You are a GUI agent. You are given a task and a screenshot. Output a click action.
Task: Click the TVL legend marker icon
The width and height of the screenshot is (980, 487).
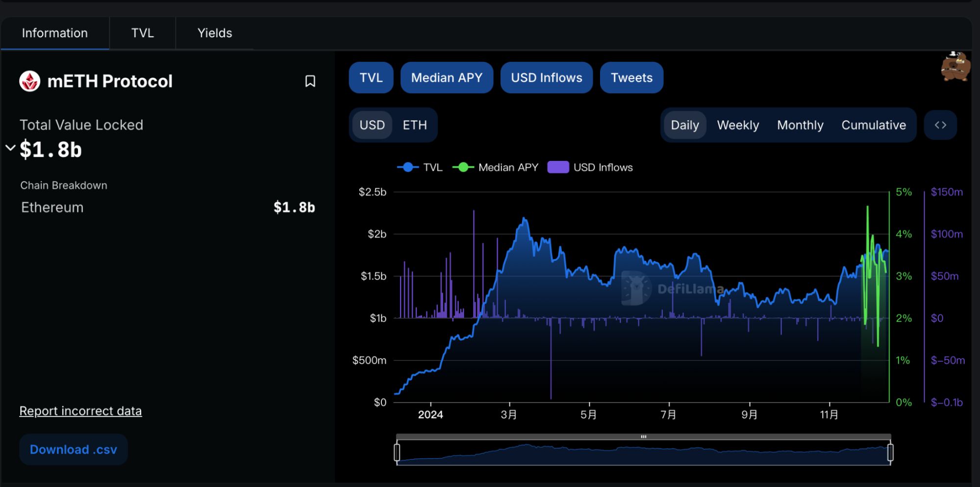click(407, 168)
